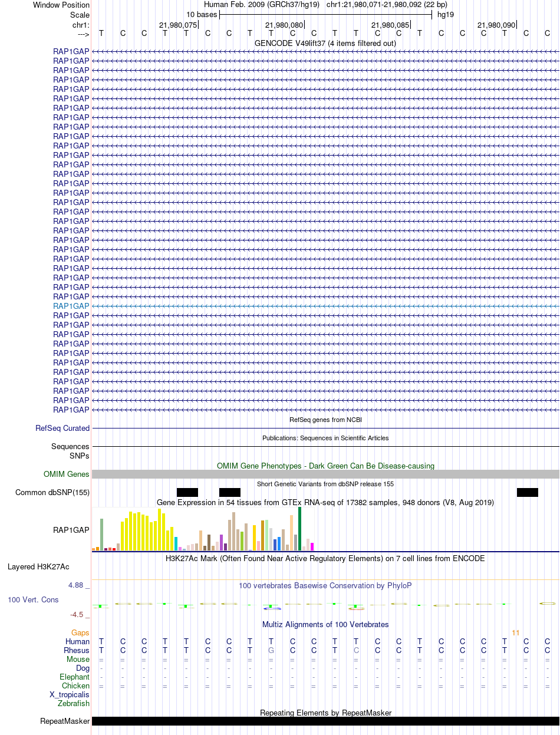Click the '10 bases' scale bar text
Image resolution: width=560 pixels, height=735 pixels.
(x=202, y=14)
